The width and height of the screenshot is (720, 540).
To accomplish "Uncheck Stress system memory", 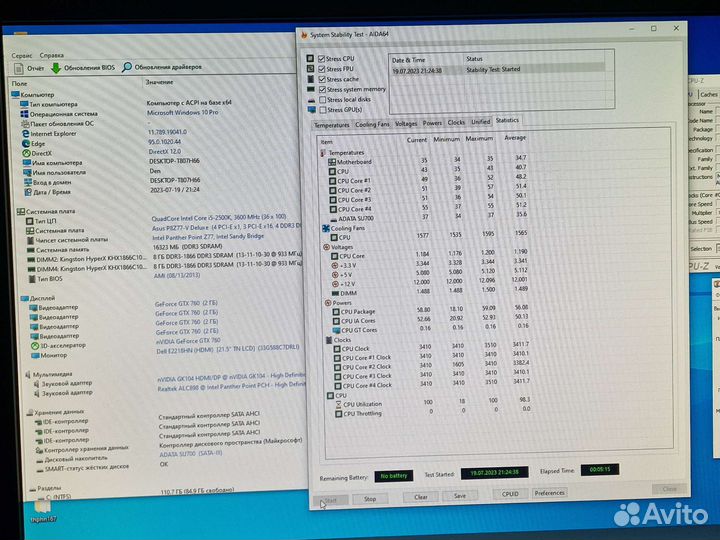I will [322, 90].
